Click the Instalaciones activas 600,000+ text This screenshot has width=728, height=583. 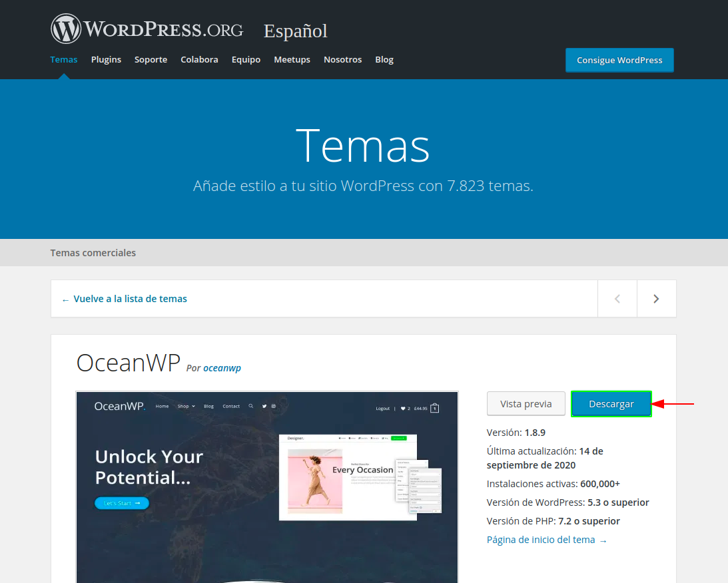pos(553,484)
